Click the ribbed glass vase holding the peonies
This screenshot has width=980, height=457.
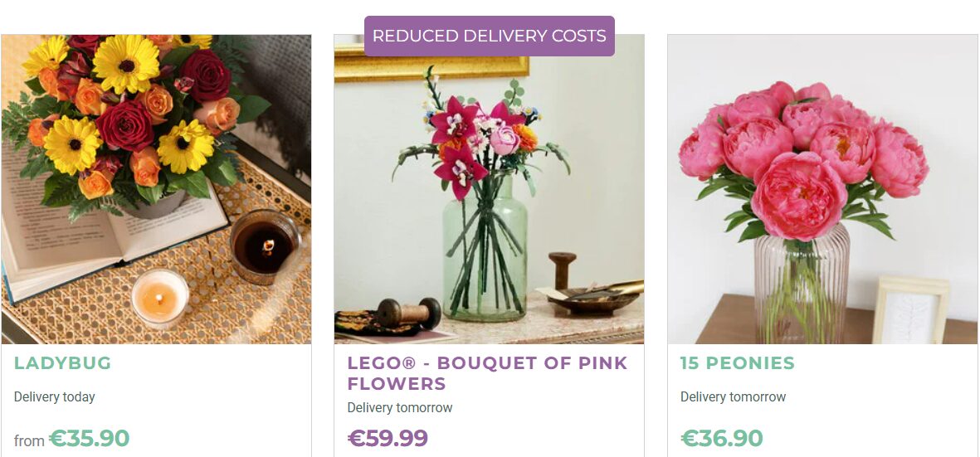[x=801, y=286]
